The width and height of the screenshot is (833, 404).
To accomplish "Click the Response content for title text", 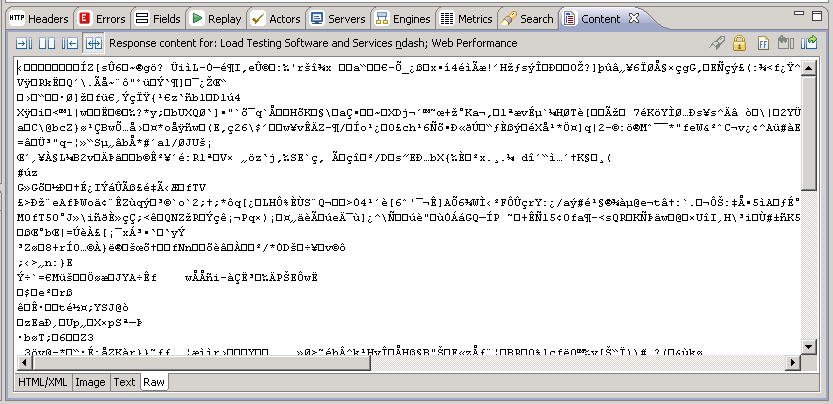I will [313, 43].
